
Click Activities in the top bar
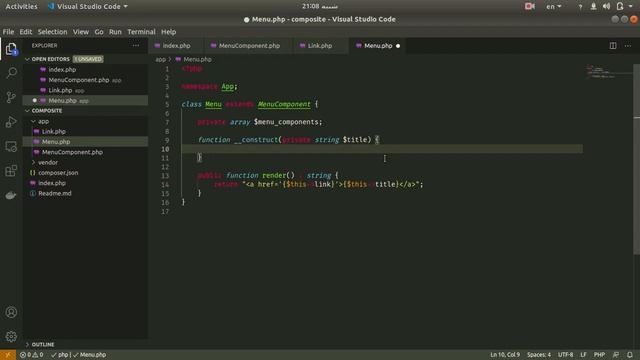[21, 7]
